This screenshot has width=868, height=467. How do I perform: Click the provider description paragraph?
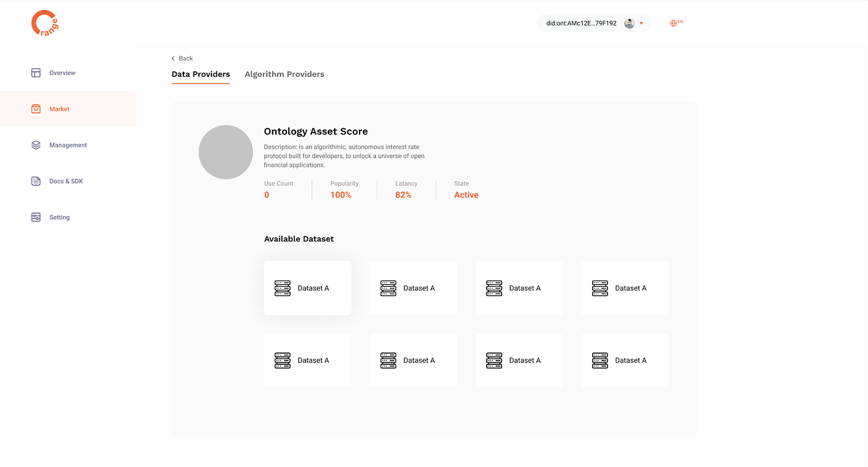(x=344, y=156)
